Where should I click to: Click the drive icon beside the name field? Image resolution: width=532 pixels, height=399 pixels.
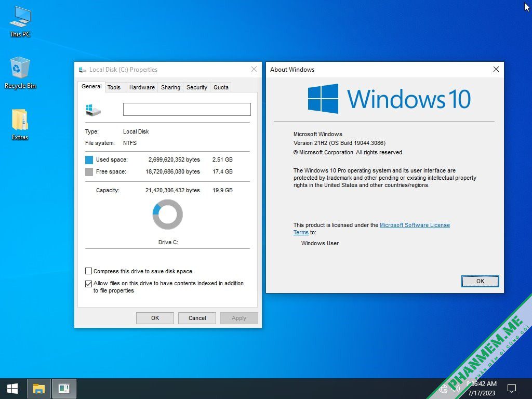[x=94, y=110]
